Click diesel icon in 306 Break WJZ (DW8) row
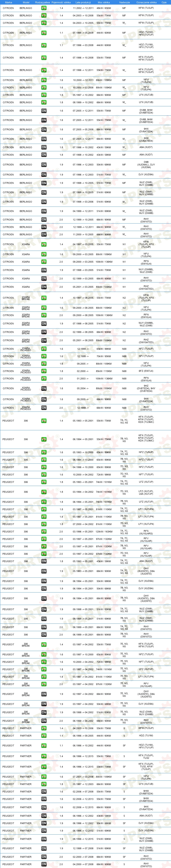 pos(44,712)
